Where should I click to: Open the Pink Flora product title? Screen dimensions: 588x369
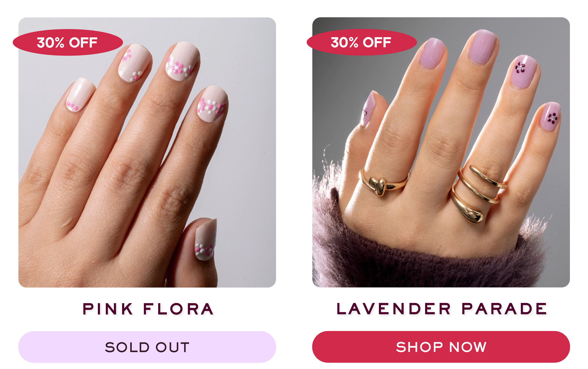[148, 309]
